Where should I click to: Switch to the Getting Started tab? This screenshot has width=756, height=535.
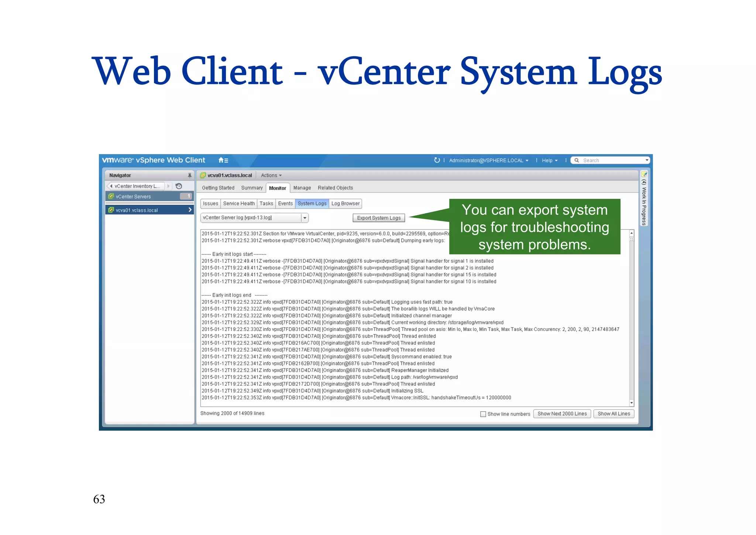pos(218,188)
